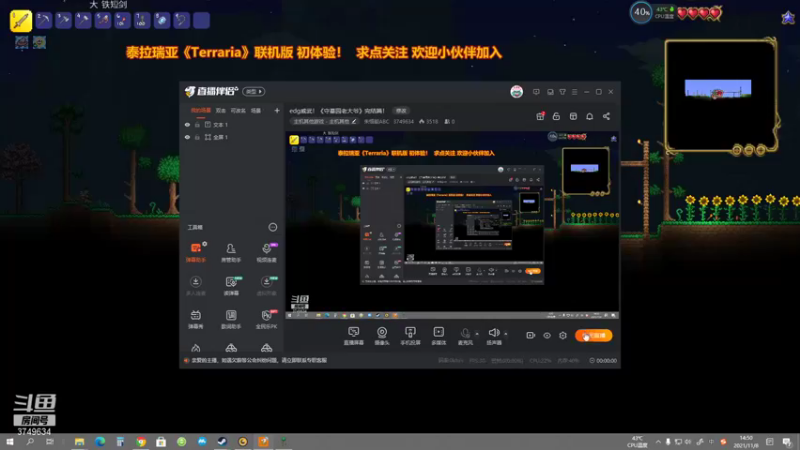Show hidden system tray icons chevron
The image size is (800, 450).
(658, 442)
